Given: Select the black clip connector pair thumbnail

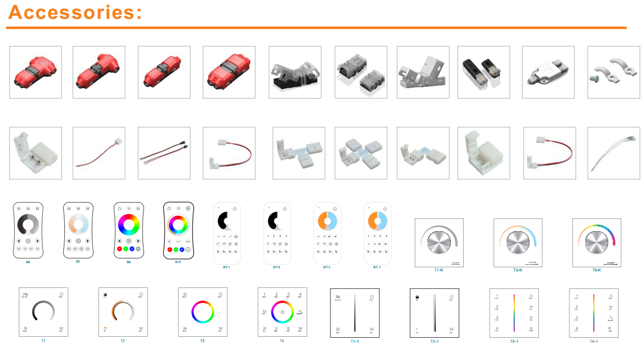Looking at the screenshot, I should (484, 72).
